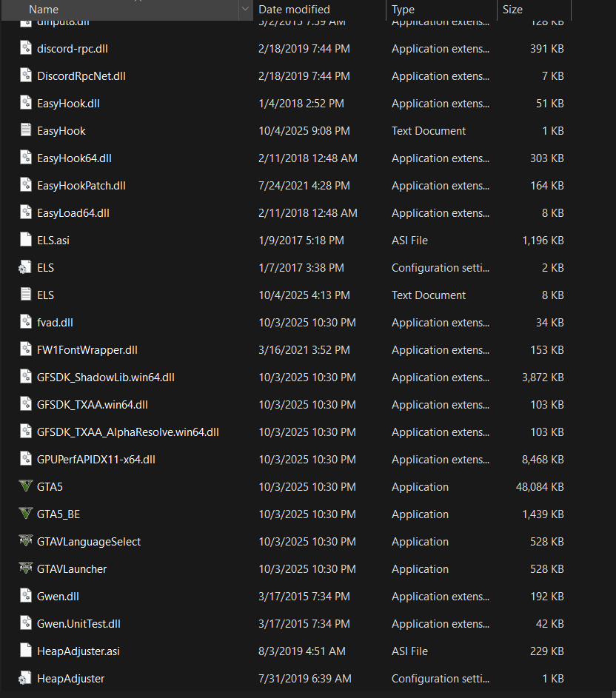Image resolution: width=616 pixels, height=698 pixels.
Task: Select the Gwen.UnitTest.dll file name
Action: [x=78, y=624]
